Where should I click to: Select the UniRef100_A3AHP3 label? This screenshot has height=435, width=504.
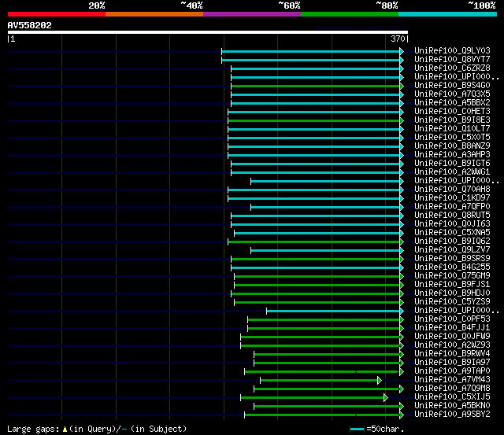[452, 155]
